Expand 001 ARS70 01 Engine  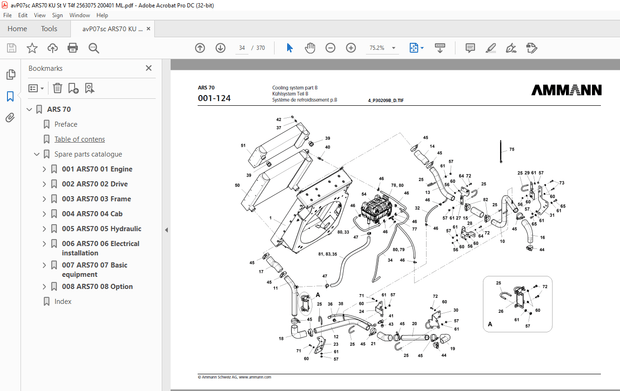pos(44,169)
